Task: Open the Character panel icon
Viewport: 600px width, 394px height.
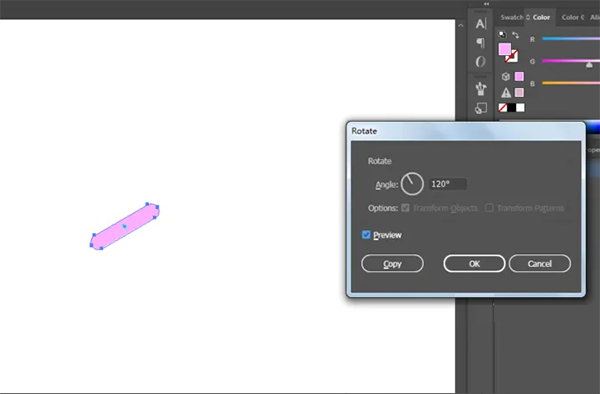Action: coord(481,24)
